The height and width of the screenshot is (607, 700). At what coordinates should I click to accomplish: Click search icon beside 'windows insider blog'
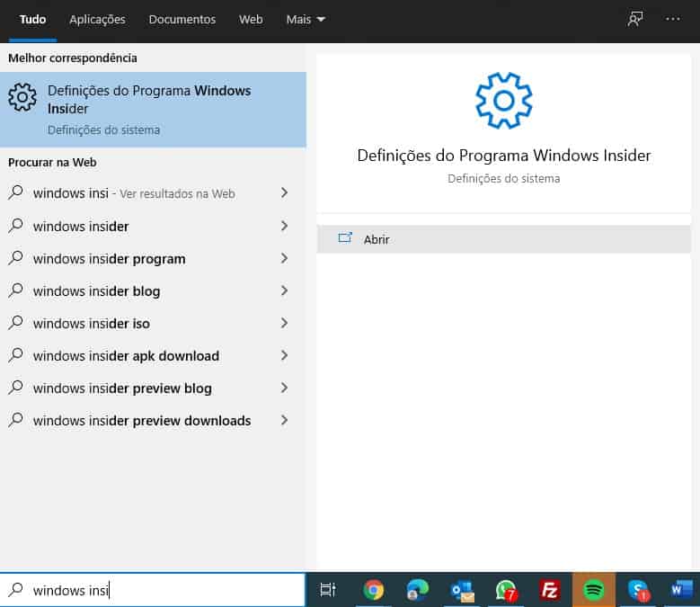click(15, 290)
